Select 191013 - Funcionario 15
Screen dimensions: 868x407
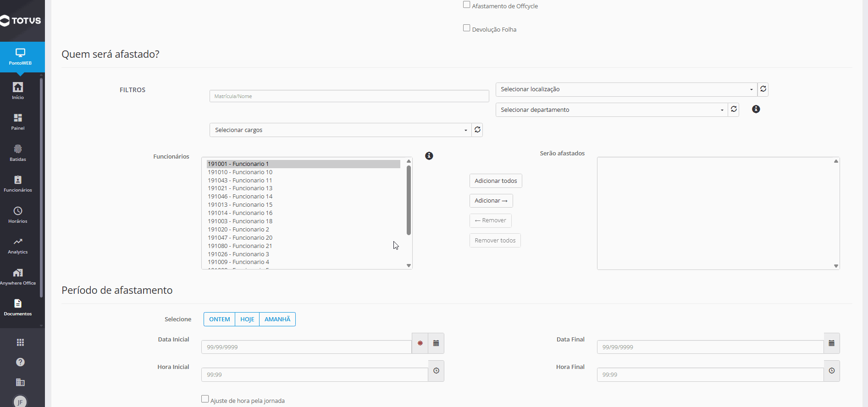coord(304,205)
